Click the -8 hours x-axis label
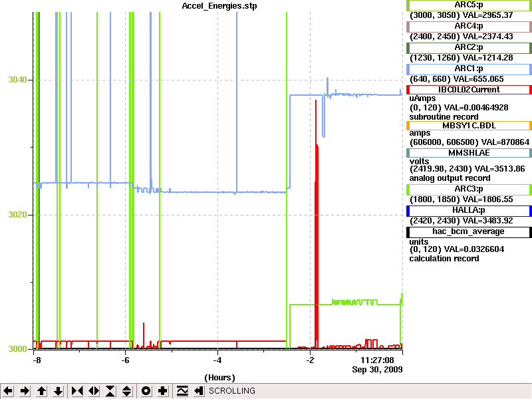 [x=37, y=360]
